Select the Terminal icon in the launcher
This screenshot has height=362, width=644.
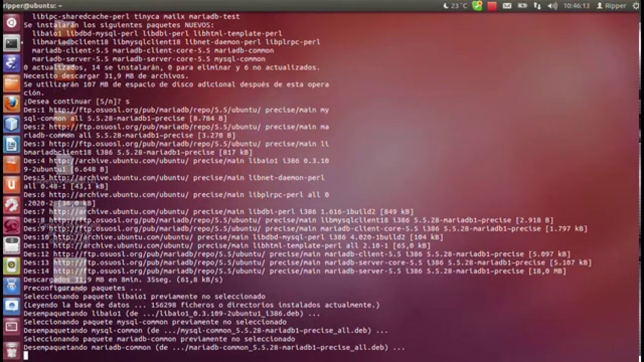click(12, 43)
